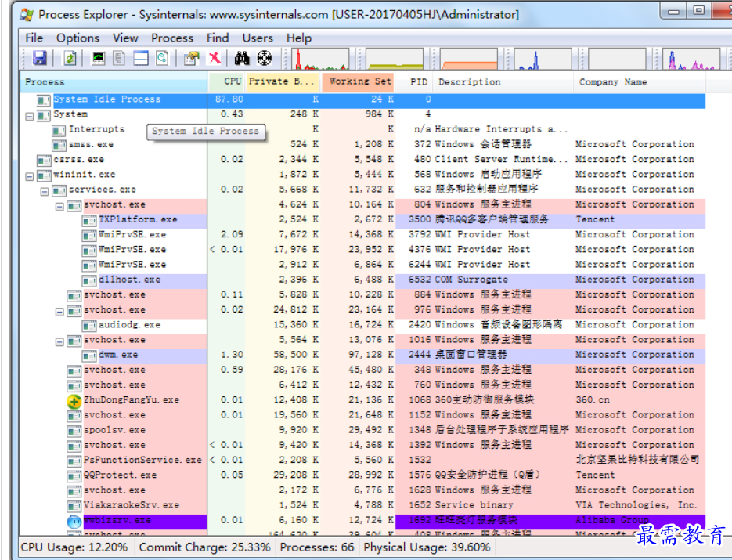Select the QQProtect.exe process

[362, 475]
